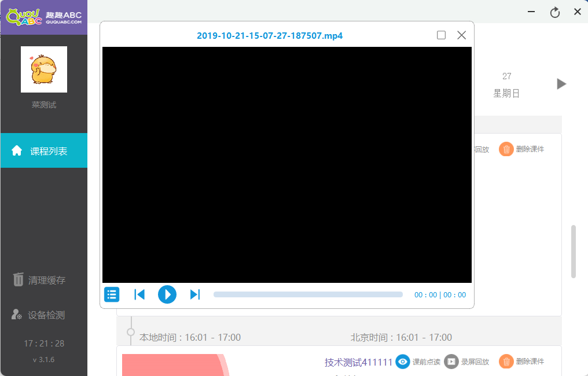This screenshot has height=376, width=588.
Task: Open the video playlist icon
Action: tap(112, 294)
